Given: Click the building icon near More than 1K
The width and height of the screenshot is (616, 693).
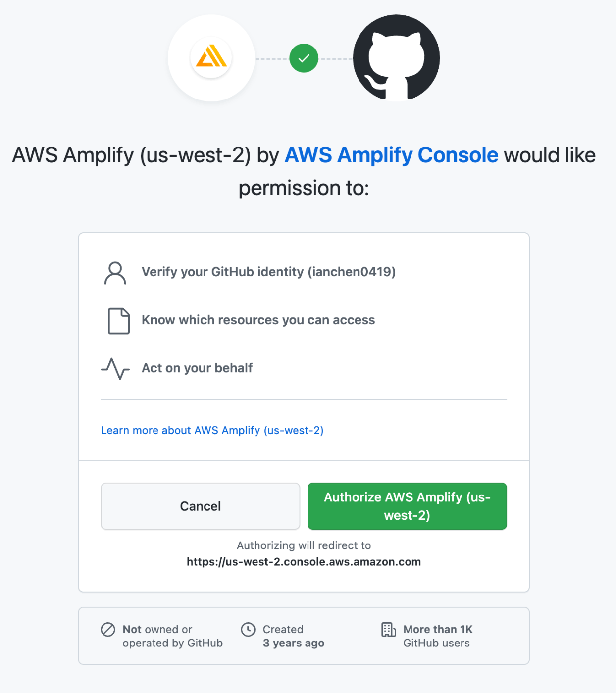Looking at the screenshot, I should pos(388,630).
